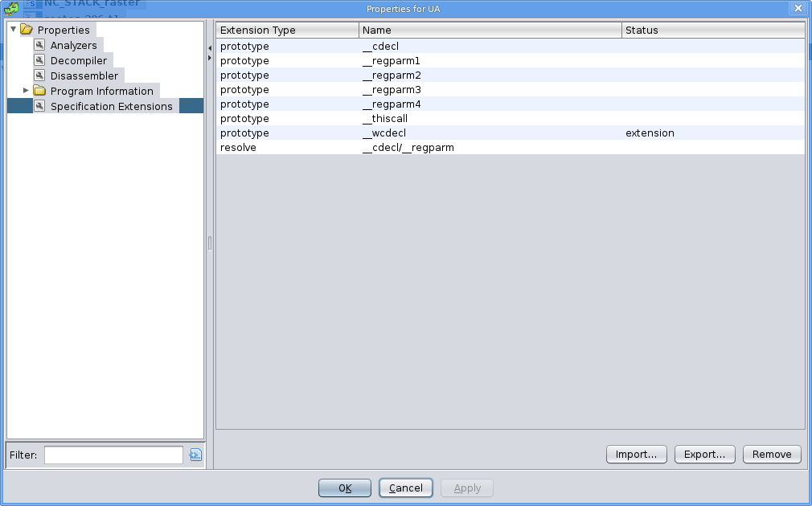Dismiss dialog with Cancel button

[x=406, y=488]
